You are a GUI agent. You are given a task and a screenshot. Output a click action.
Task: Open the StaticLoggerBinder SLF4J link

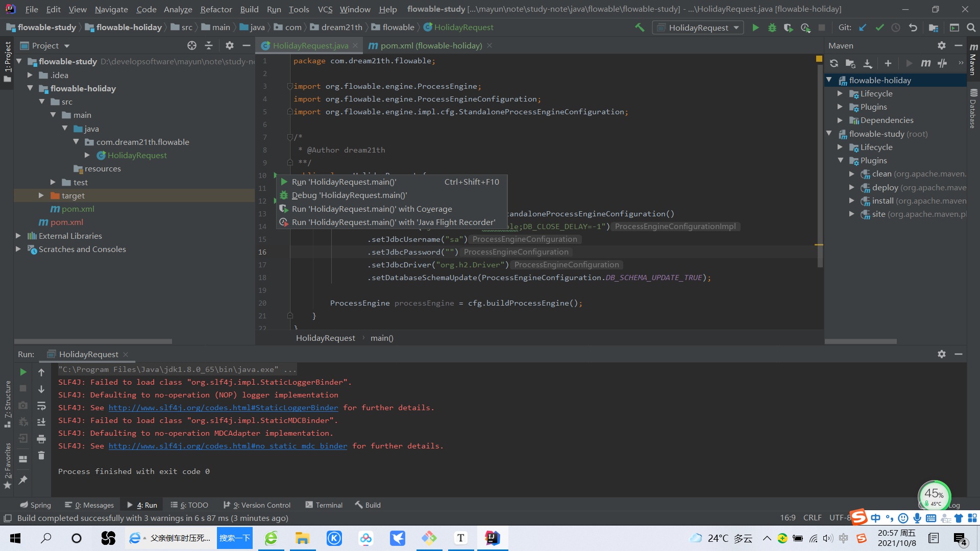[223, 408]
